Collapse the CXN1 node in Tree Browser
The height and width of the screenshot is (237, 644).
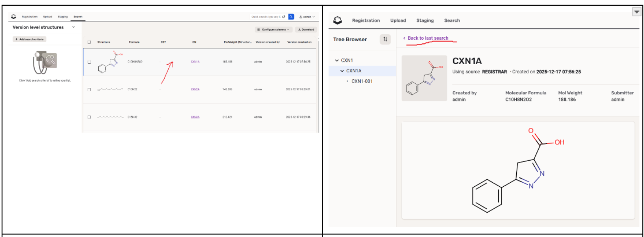pos(337,60)
